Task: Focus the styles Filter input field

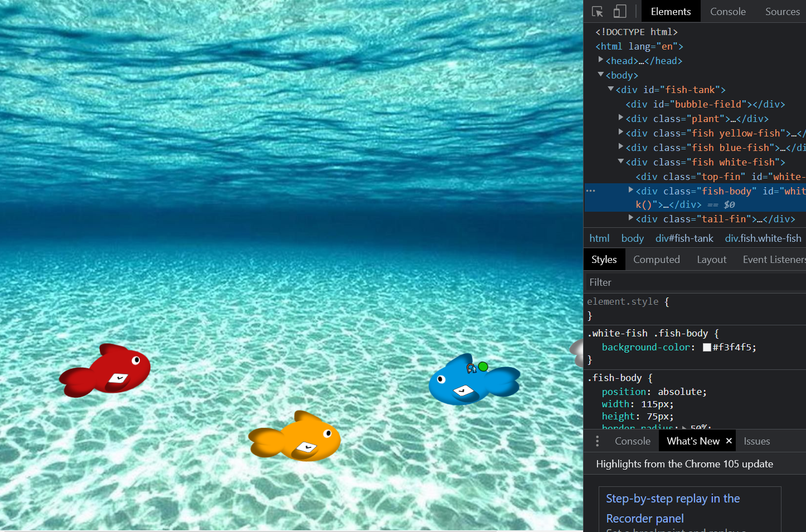Action: [x=695, y=282]
